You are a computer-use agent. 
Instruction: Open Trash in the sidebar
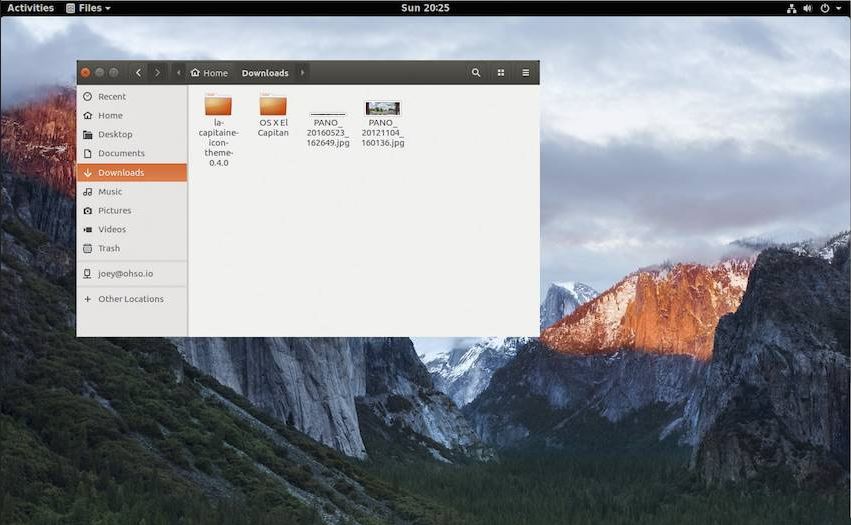[109, 249]
